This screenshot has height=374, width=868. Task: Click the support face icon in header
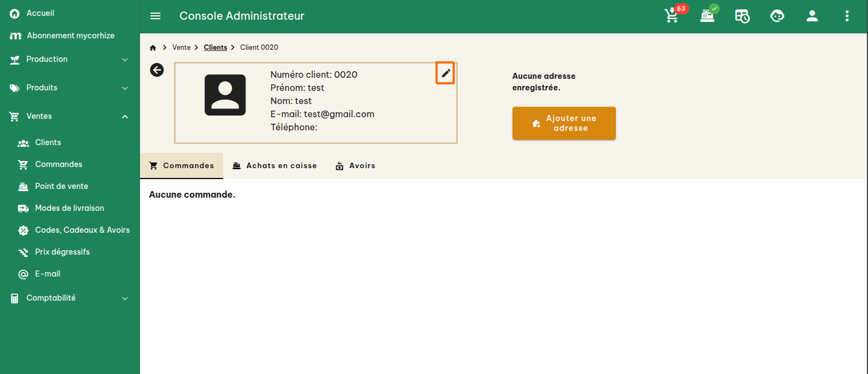[777, 16]
